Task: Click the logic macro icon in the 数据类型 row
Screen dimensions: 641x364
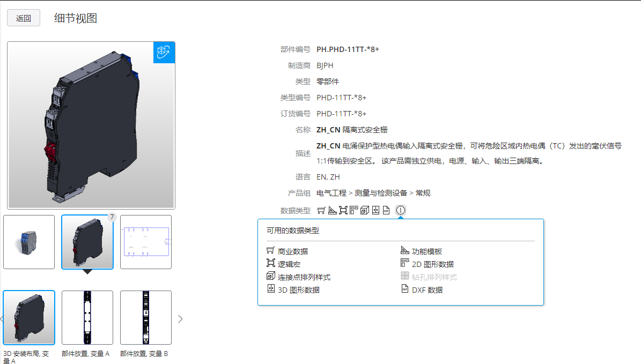Action: click(x=343, y=210)
